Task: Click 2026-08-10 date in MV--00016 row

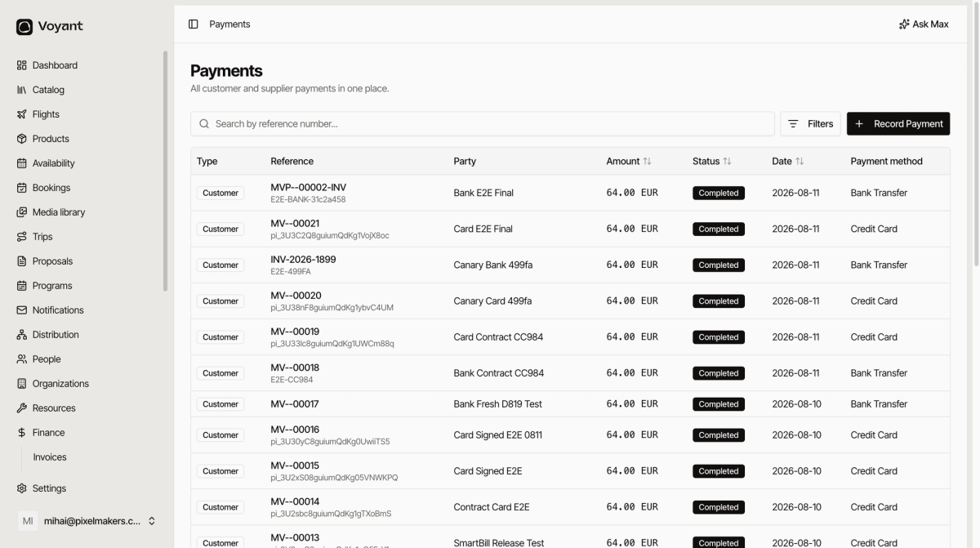Action: pos(796,435)
